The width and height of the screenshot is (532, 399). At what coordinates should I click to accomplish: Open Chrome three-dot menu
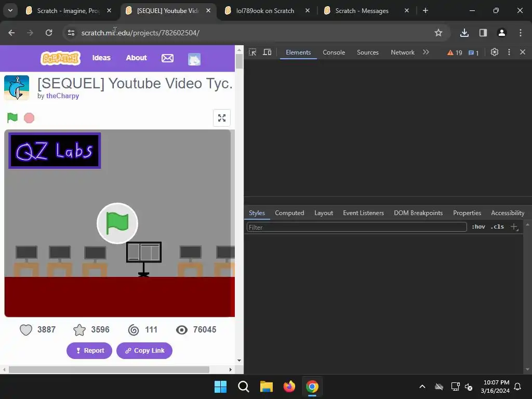tap(521, 33)
